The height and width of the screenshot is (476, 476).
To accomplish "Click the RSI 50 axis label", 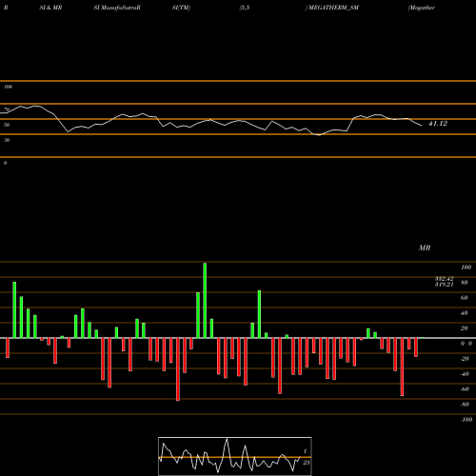I will [x=7, y=125].
